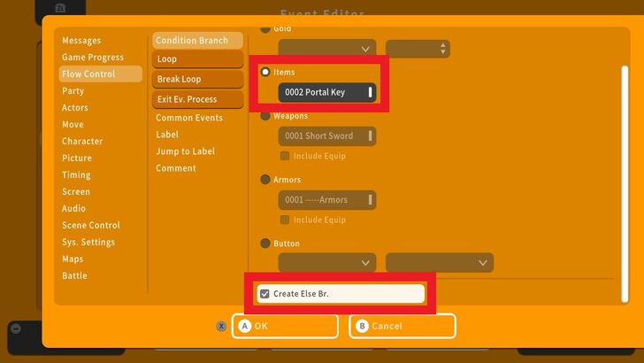This screenshot has width=644, height=363.
Task: Open the 0002 Portal Key item dropdown
Action: (327, 92)
